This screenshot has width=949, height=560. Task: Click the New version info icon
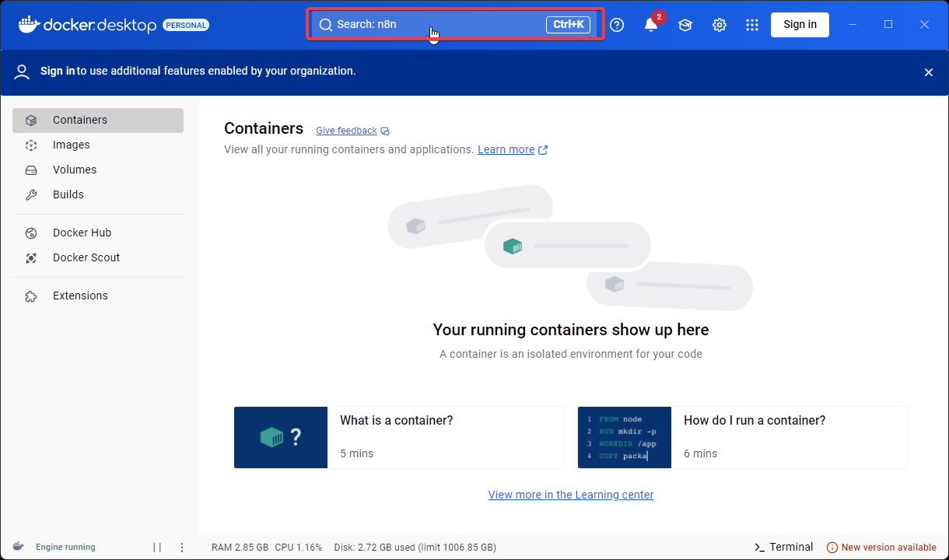pos(832,548)
